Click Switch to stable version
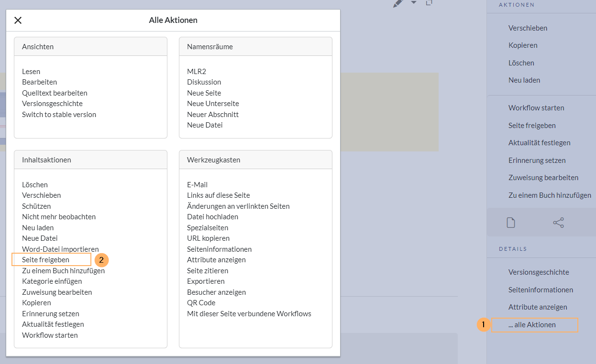 click(59, 115)
